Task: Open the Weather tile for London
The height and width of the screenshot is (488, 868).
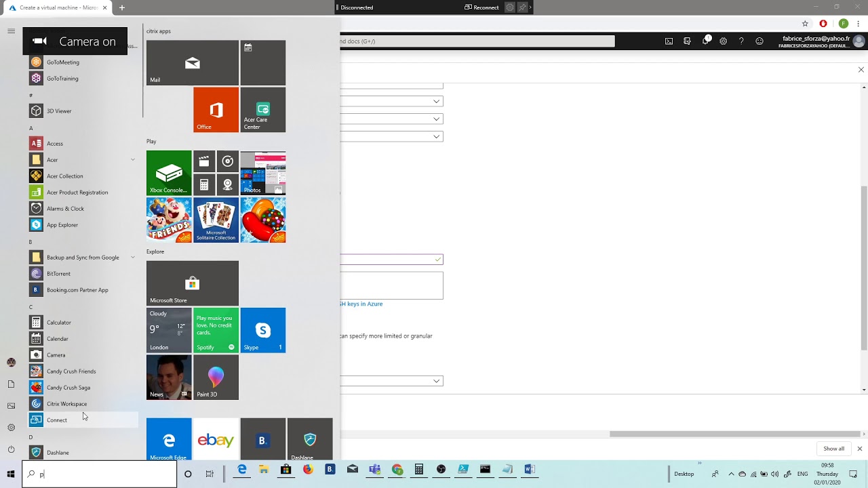Action: coord(169,330)
